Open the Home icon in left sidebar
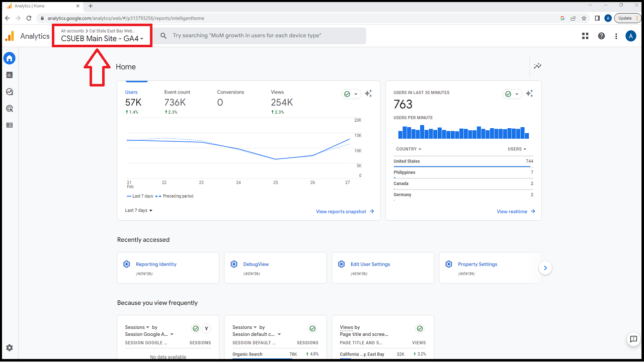This screenshot has width=644, height=362. pyautogui.click(x=9, y=58)
